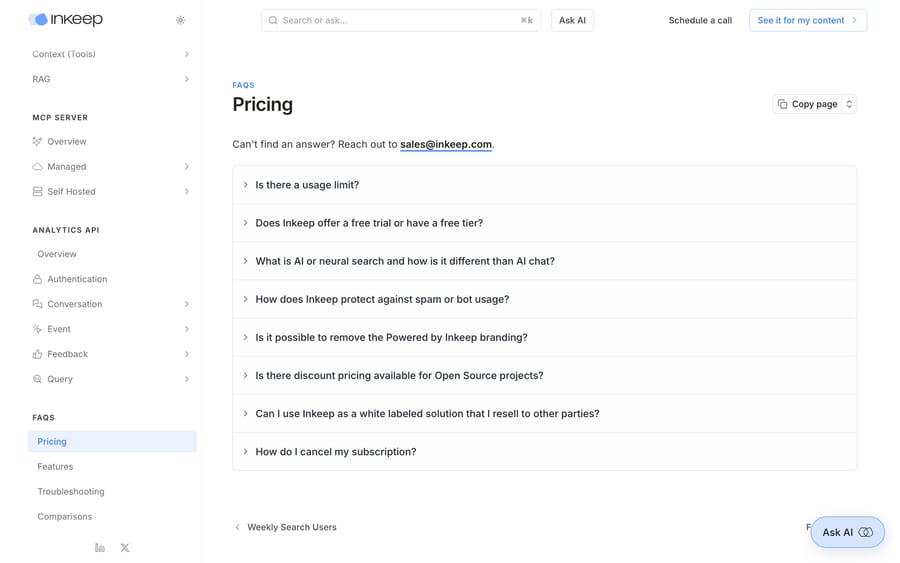This screenshot has width=900, height=563.
Task: Click the MCP Server Overview icon
Action: coord(37,142)
